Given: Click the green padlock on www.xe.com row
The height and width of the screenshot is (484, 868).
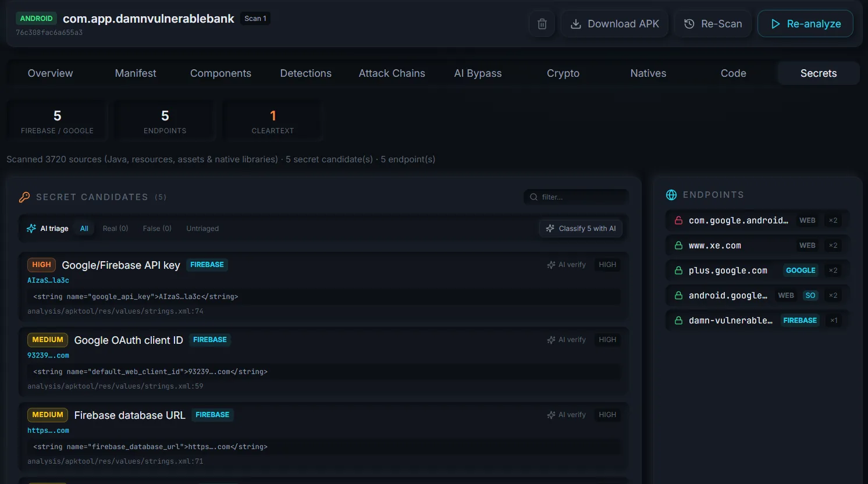Looking at the screenshot, I should coord(678,245).
